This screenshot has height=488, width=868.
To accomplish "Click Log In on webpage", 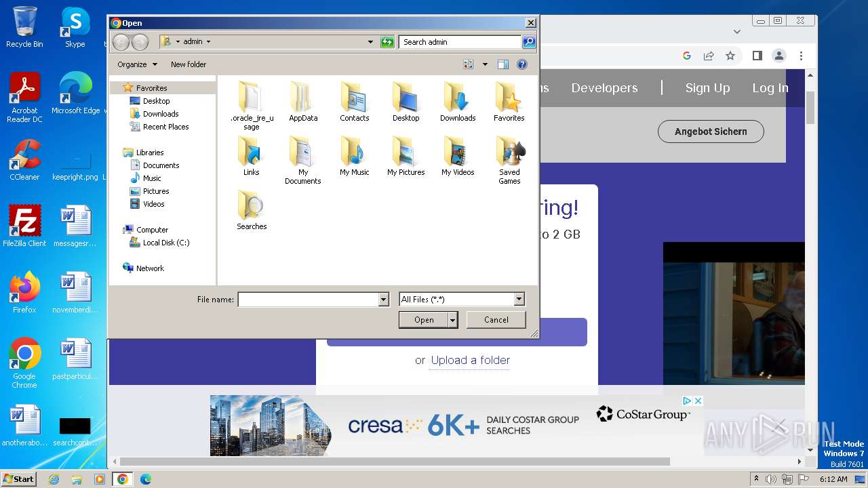I will point(770,88).
